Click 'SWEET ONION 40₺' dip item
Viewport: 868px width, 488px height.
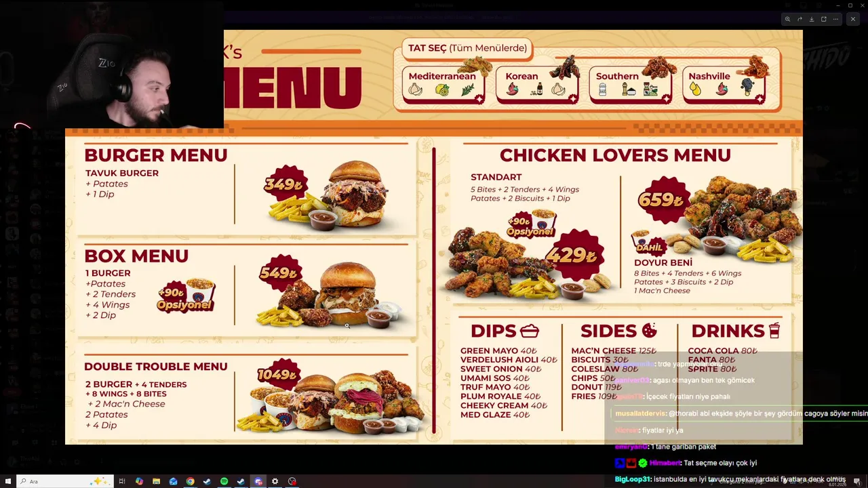[501, 369]
